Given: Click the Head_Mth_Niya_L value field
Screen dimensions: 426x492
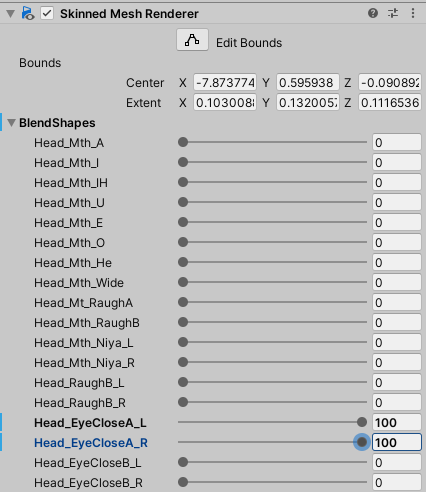Looking at the screenshot, I should pyautogui.click(x=397, y=342).
